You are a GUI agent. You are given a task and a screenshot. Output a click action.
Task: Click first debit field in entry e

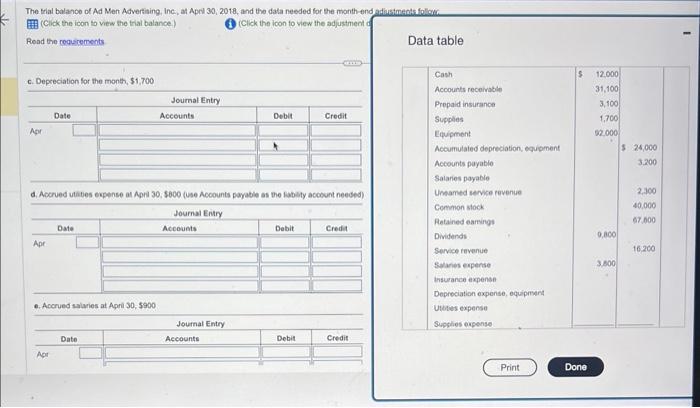coord(286,352)
